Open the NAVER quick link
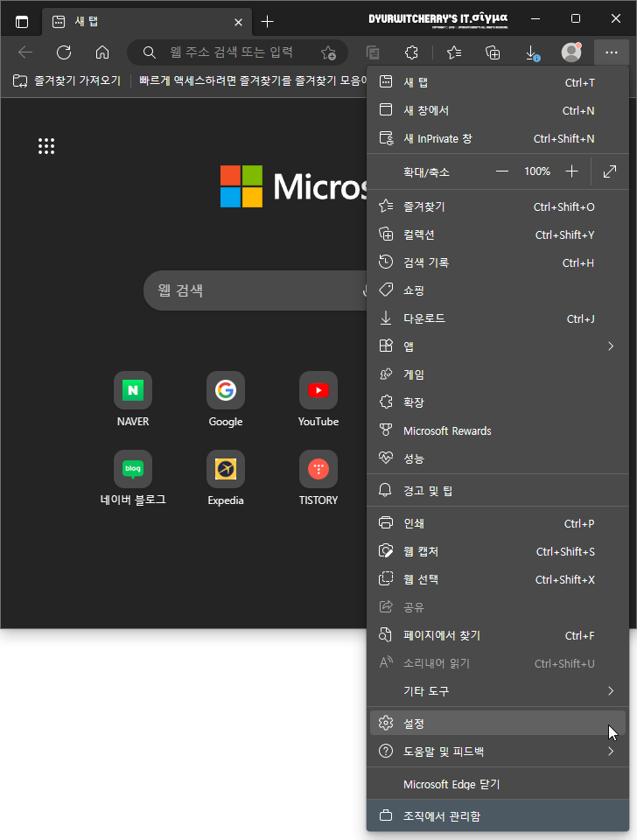Viewport: 637px width, 840px height. tap(133, 399)
